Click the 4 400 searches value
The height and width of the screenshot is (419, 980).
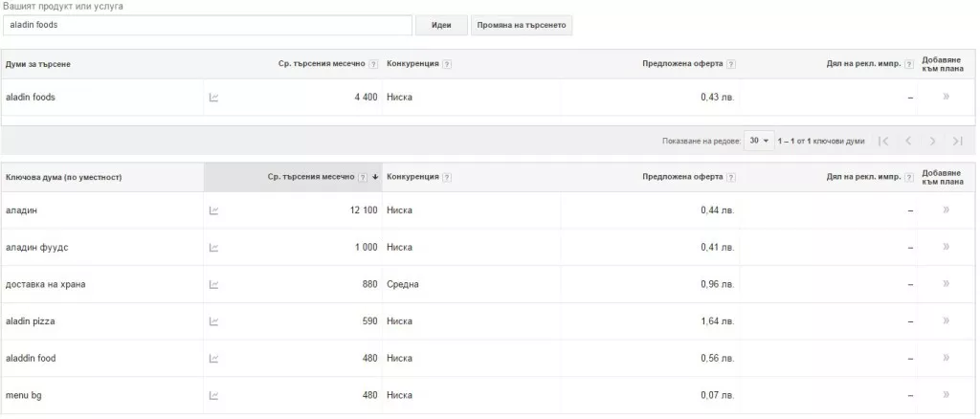click(366, 98)
